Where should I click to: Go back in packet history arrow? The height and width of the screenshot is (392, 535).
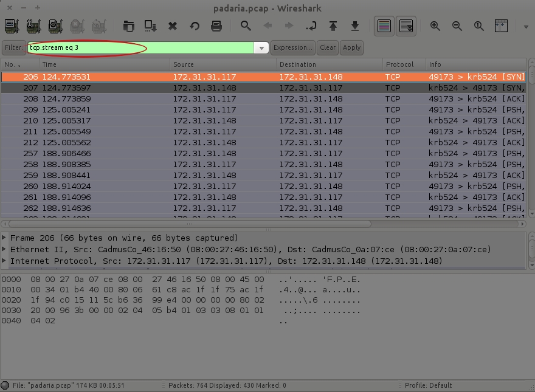click(268, 26)
